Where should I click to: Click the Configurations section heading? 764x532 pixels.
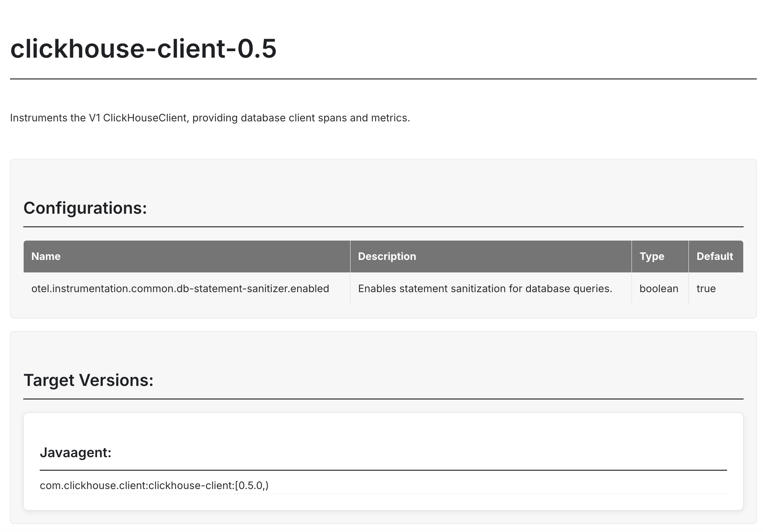click(x=85, y=208)
